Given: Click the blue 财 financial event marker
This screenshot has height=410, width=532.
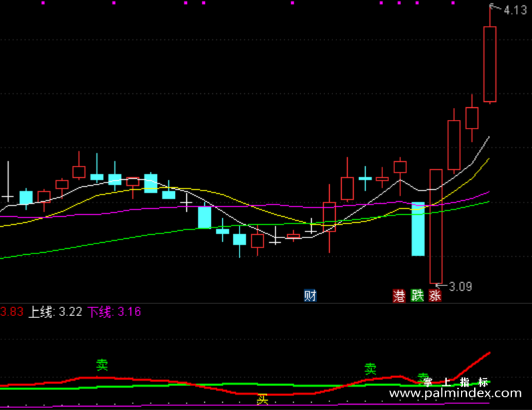Looking at the screenshot, I should click(310, 296).
